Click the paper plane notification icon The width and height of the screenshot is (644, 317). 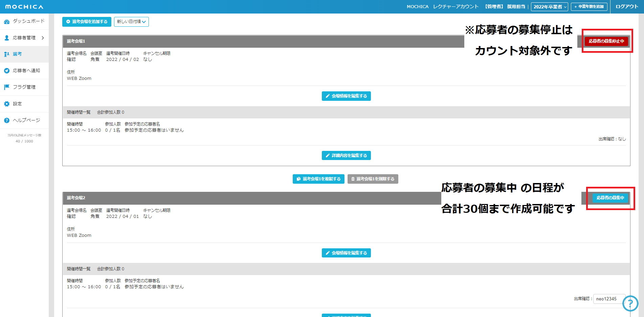tap(7, 71)
